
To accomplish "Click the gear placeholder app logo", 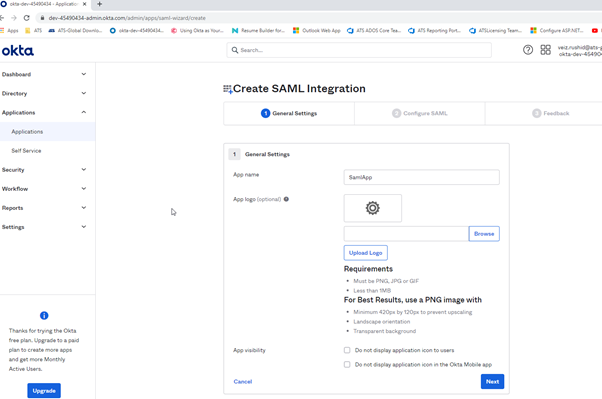I will point(372,208).
